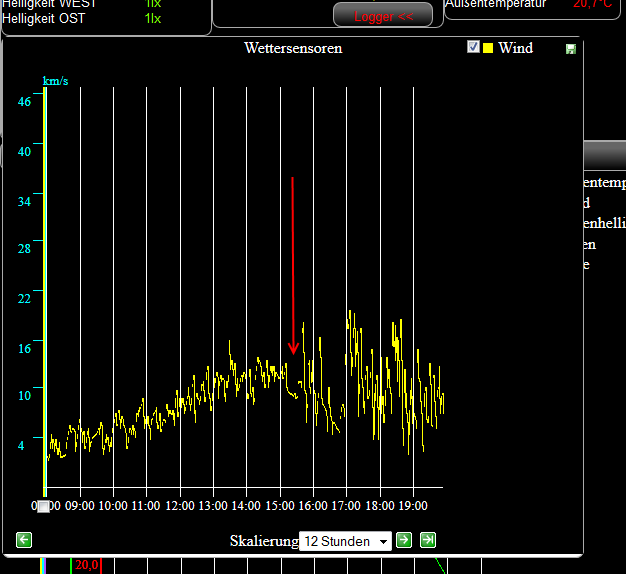Click the red 20,0 value label
626x574 pixels.
87,566
